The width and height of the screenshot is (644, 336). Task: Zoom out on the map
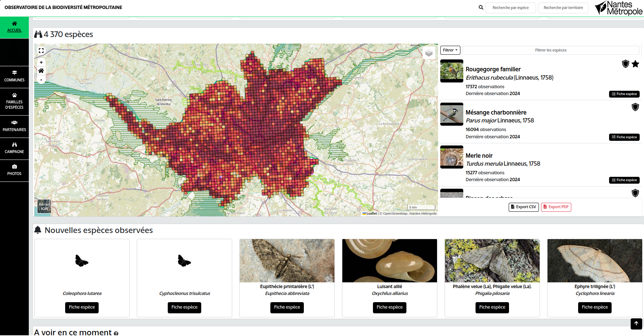[41, 80]
